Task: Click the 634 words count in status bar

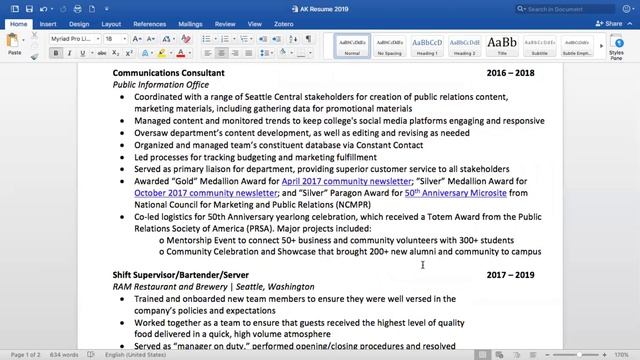Action: [x=64, y=355]
